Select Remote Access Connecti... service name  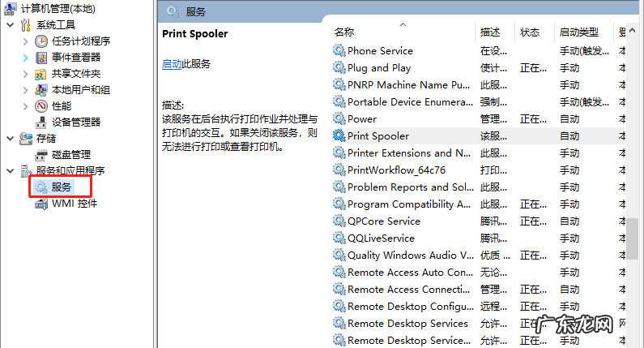coord(408,289)
